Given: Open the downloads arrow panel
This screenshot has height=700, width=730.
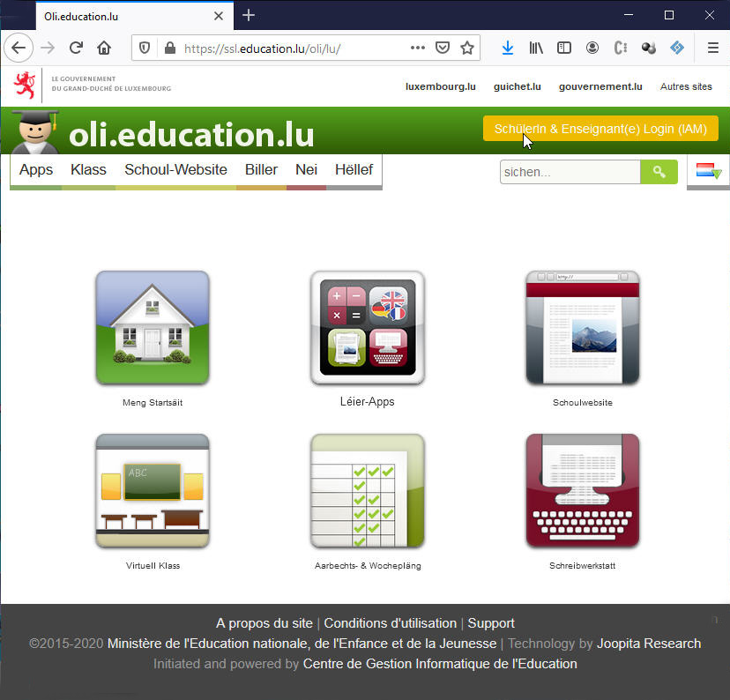Looking at the screenshot, I should (x=508, y=48).
